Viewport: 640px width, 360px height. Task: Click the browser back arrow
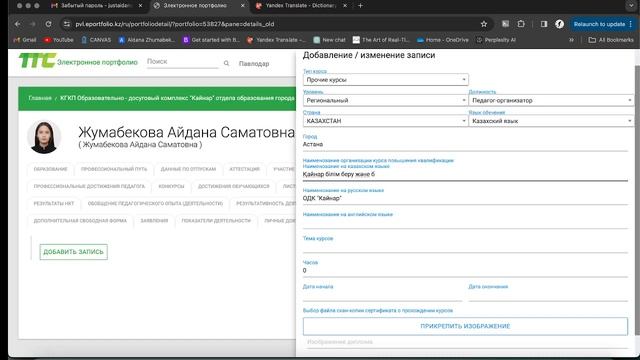pyautogui.click(x=17, y=24)
